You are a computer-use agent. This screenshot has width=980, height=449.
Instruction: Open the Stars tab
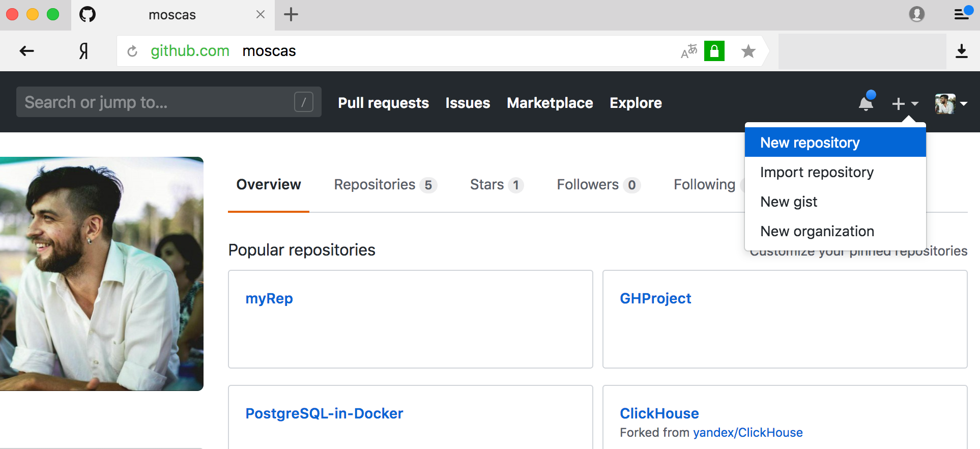[x=497, y=184]
